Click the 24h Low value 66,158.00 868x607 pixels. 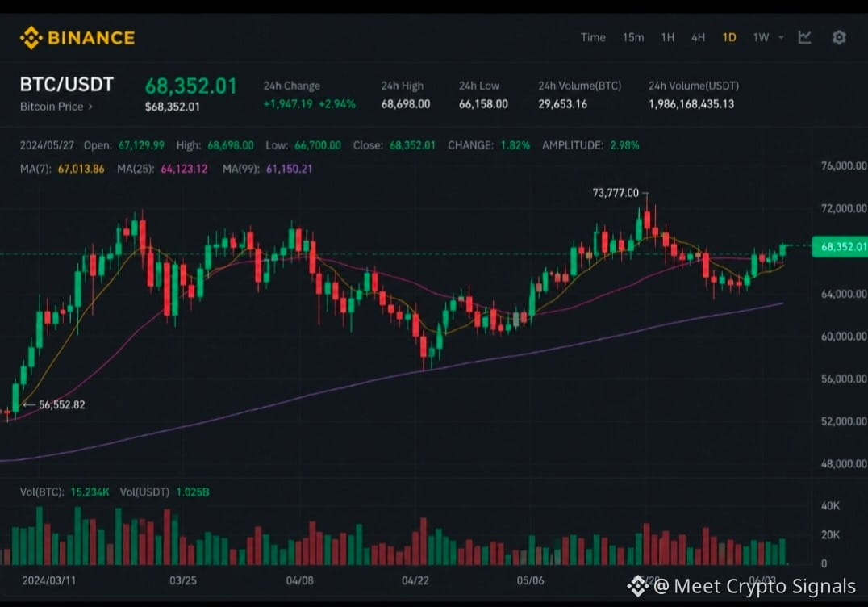pos(483,103)
